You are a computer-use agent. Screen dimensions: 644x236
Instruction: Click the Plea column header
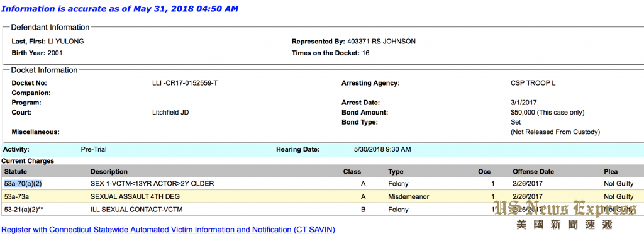[610, 171]
